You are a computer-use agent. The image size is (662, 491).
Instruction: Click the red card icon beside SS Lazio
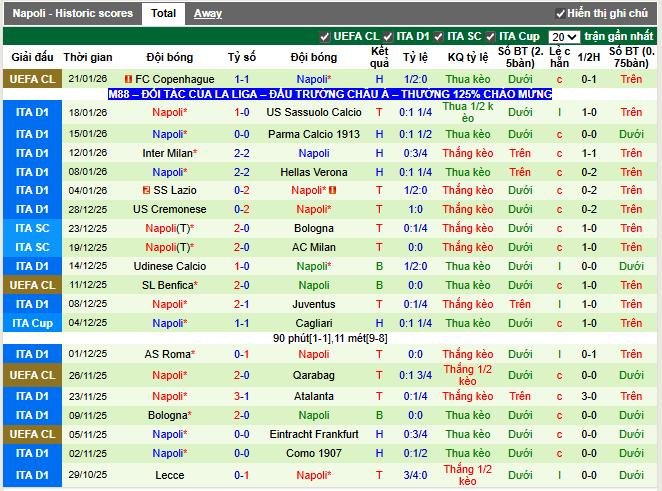(147, 190)
